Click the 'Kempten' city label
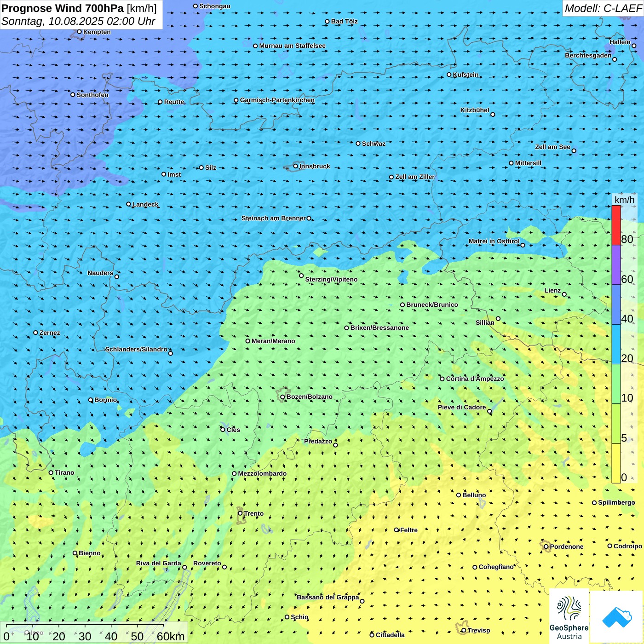The height and width of the screenshot is (644, 644). click(97, 32)
